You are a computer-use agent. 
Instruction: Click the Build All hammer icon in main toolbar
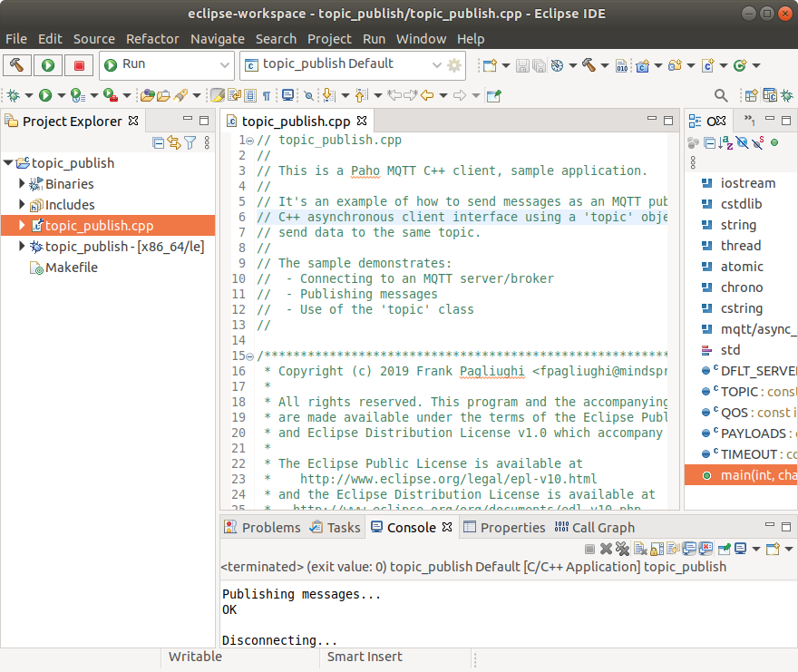[589, 65]
